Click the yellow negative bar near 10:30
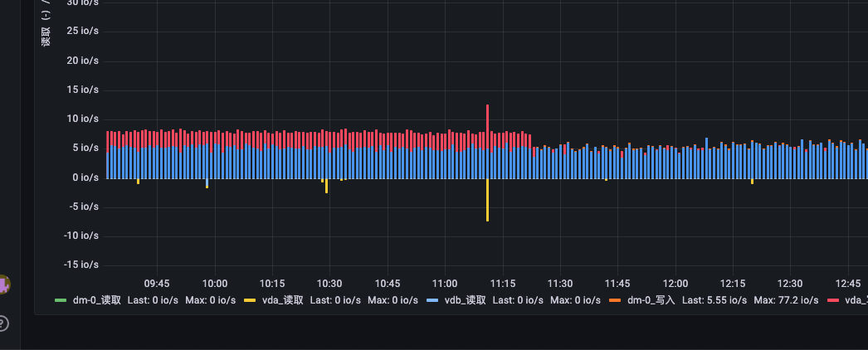868x350 pixels. pyautogui.click(x=327, y=186)
